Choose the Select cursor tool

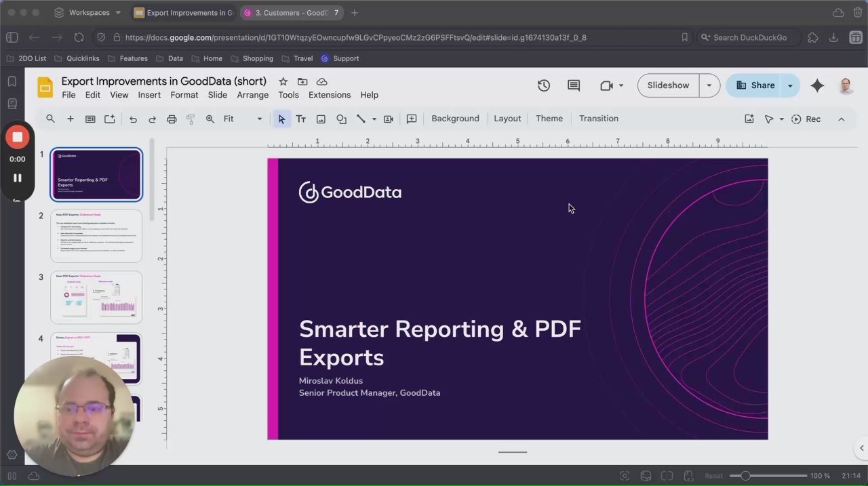coord(281,119)
